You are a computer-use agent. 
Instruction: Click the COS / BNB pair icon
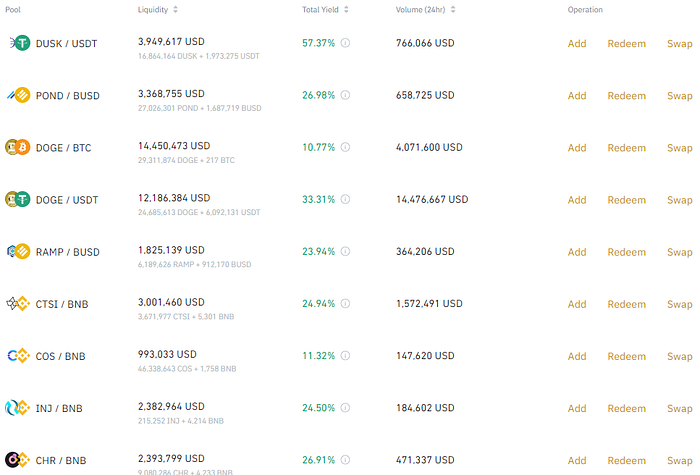(18, 355)
